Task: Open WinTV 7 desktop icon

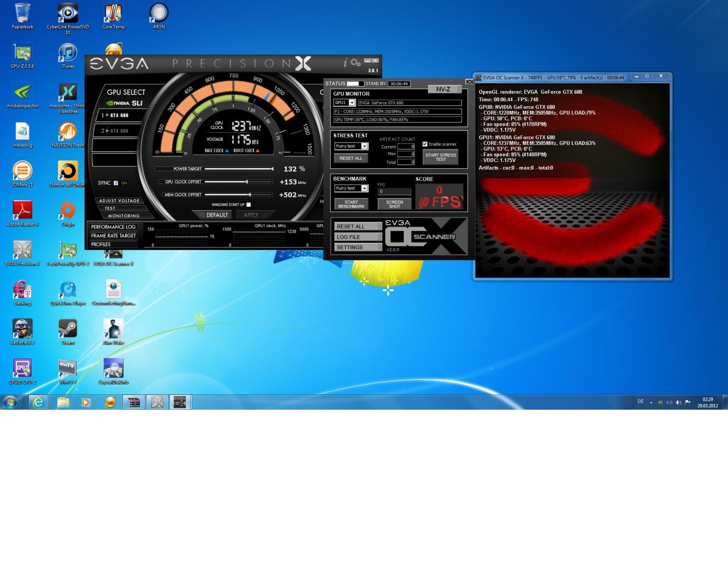Action: pyautogui.click(x=68, y=372)
